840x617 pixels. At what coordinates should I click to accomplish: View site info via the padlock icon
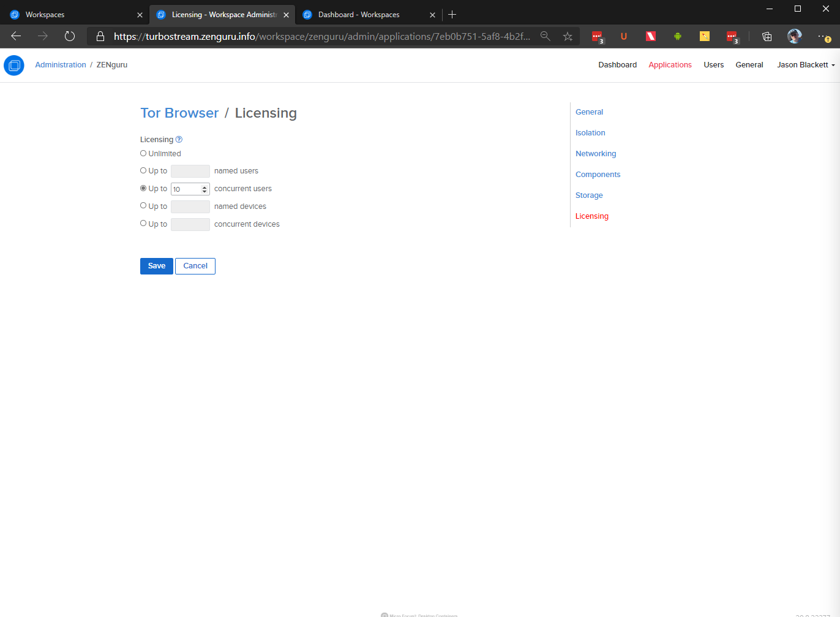coord(100,36)
